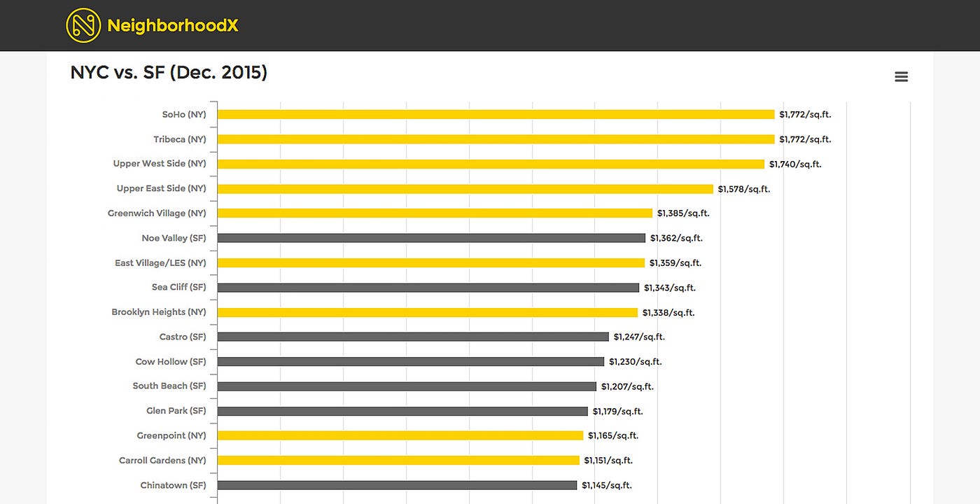Click the NeighborhoodX logo icon
This screenshot has width=980, height=504.
(83, 25)
